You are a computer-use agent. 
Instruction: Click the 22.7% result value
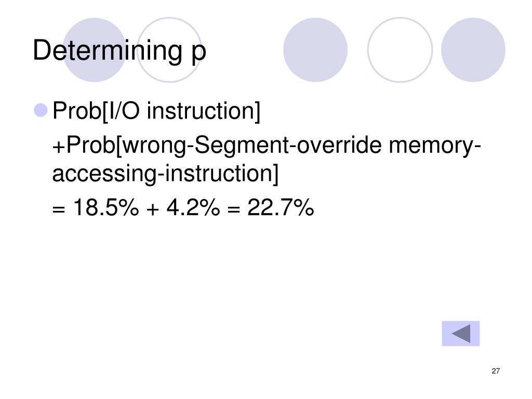(x=281, y=207)
